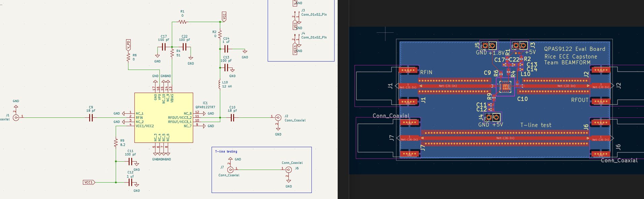
Task: Select J7 connector symbol in T-line testing box
Action: click(231, 170)
